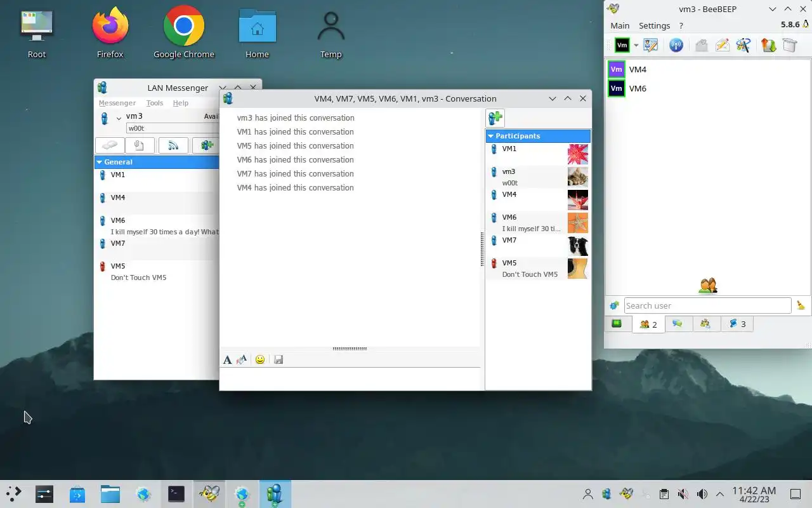Screen dimensions: 812x508
Task: Open the Settings menu in BeeBEEP
Action: coord(654,25)
